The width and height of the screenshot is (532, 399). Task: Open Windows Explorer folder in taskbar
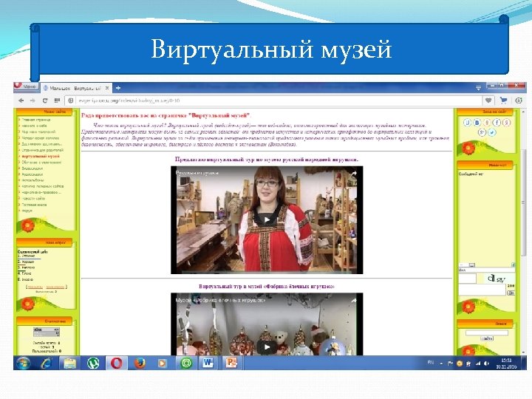(70, 364)
